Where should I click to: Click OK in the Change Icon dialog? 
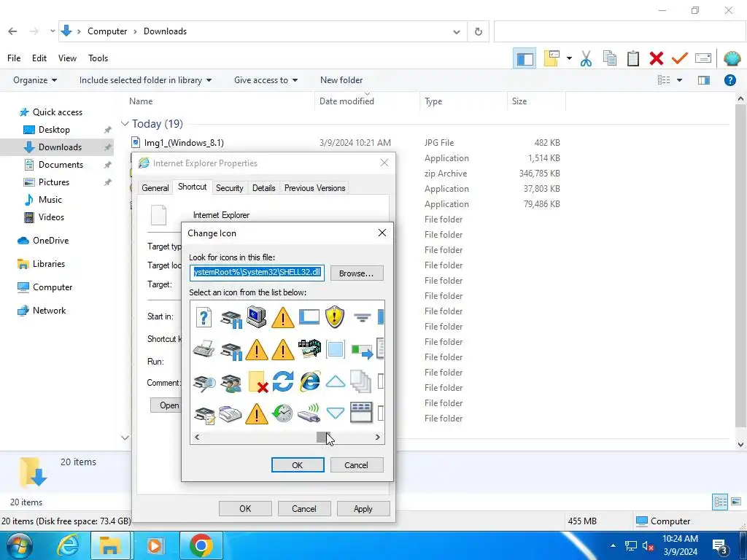pos(298,464)
